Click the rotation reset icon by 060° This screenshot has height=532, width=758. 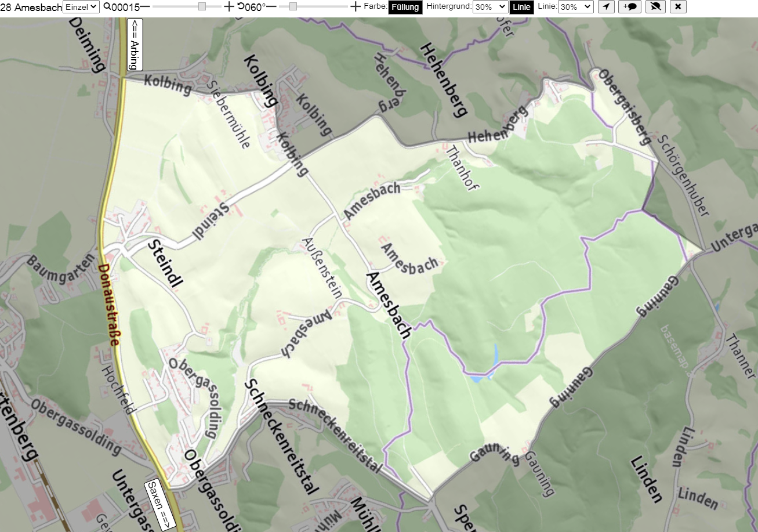[241, 7]
